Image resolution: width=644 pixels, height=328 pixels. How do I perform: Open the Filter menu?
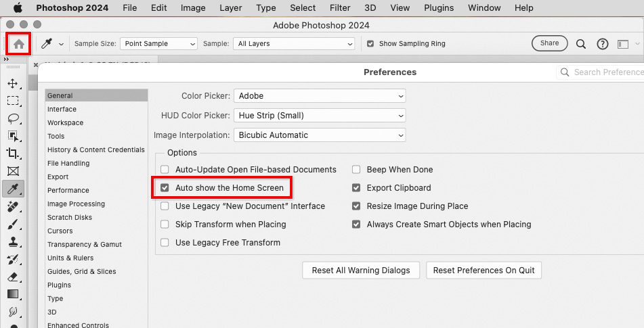tap(340, 8)
